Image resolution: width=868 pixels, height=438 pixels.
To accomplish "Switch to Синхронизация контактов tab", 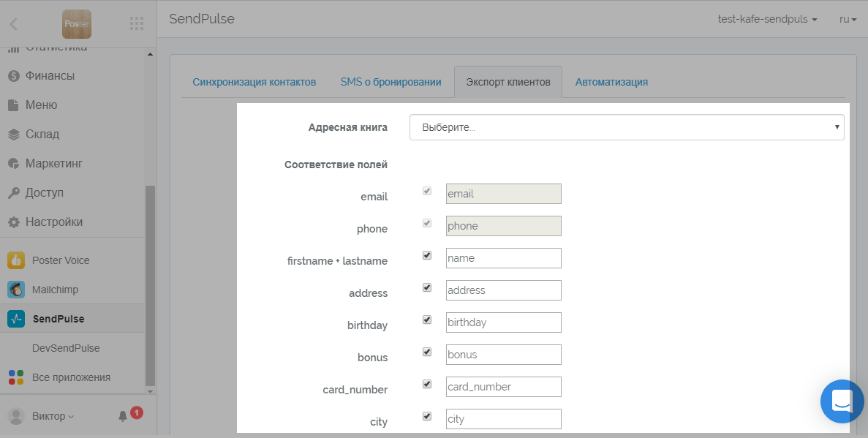I will 254,82.
